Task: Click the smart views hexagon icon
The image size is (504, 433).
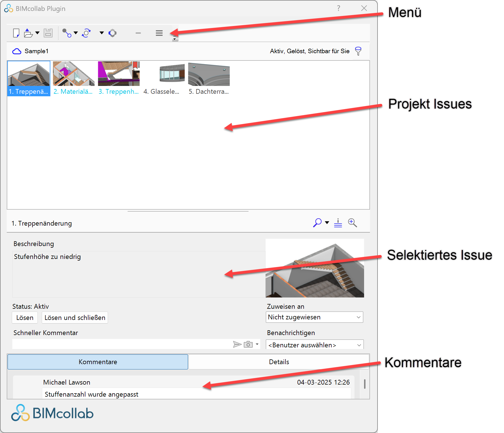Action: (x=112, y=33)
